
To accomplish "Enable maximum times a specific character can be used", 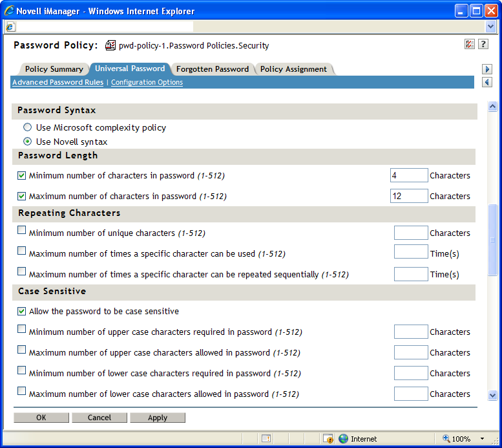I will coord(21,250).
